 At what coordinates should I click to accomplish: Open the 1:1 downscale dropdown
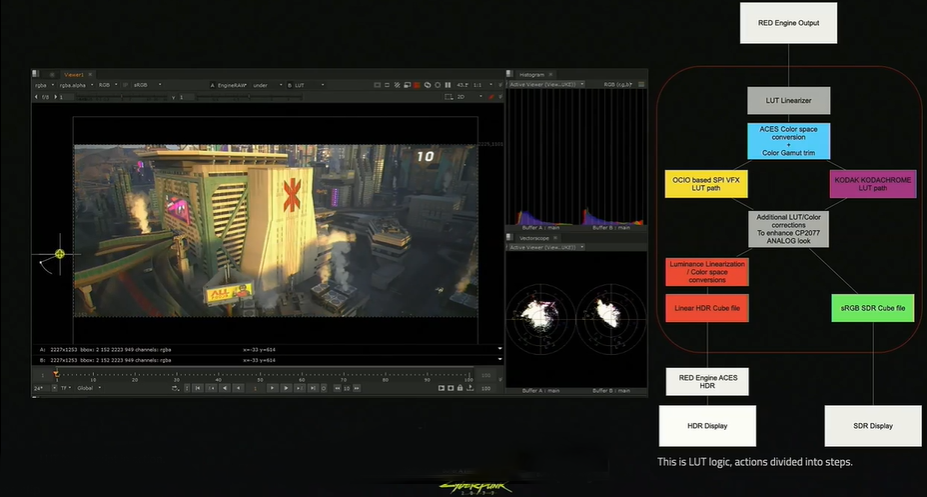pyautogui.click(x=483, y=85)
